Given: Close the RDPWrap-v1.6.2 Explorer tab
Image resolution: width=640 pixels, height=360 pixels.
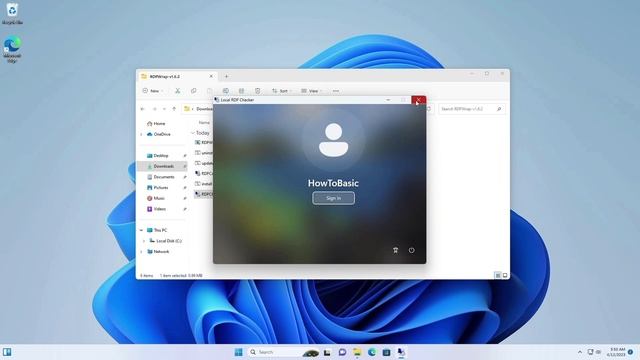Looking at the screenshot, I should pos(211,76).
